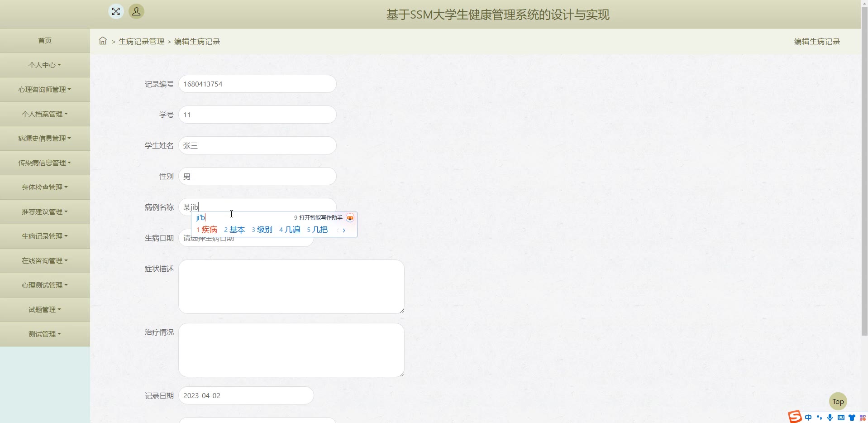
Task: Click the system title header text
Action: (498, 14)
